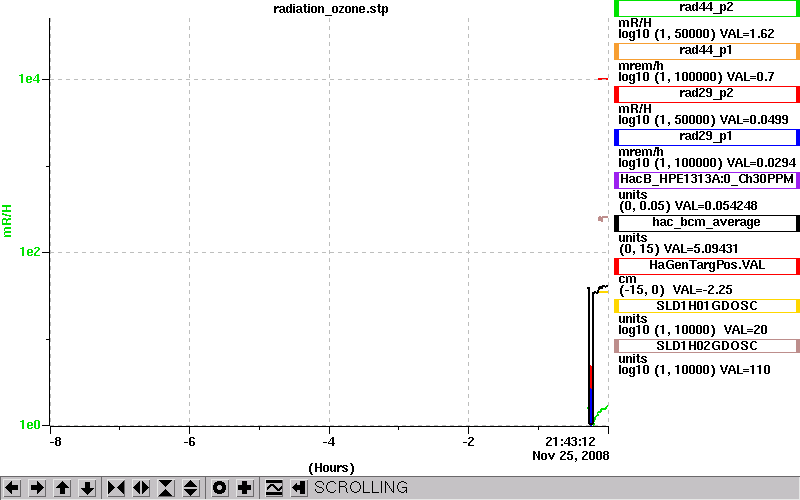Zoom out on the time axis (outward triangles)
Viewport: 800px width, 500px height.
tap(141, 488)
